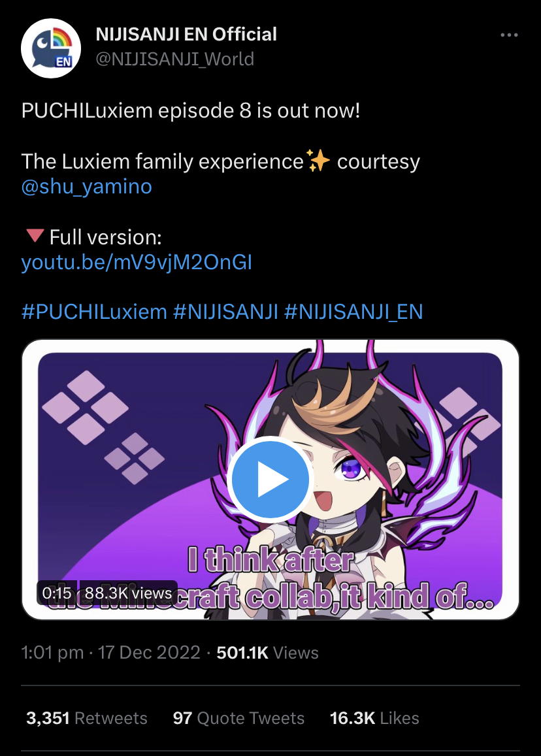Open the NIJISANJI EN Official display name
This screenshot has width=541, height=756.
coord(186,34)
